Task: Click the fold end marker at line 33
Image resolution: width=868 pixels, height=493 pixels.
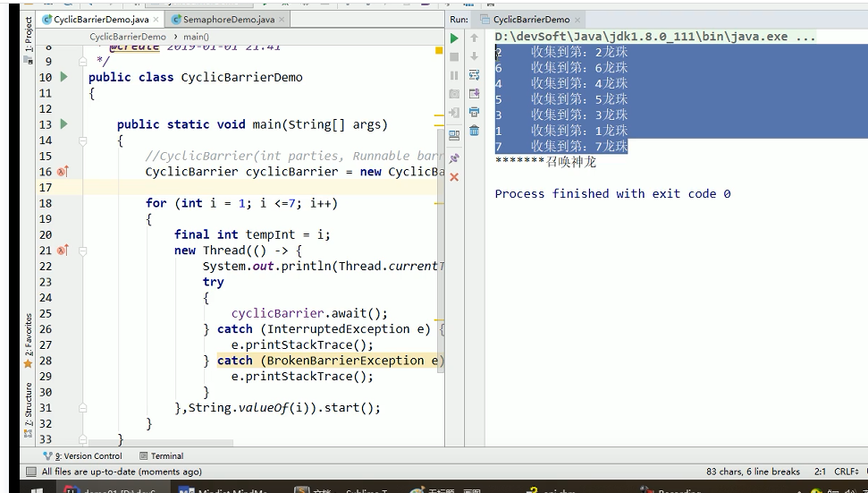Action: [x=82, y=439]
